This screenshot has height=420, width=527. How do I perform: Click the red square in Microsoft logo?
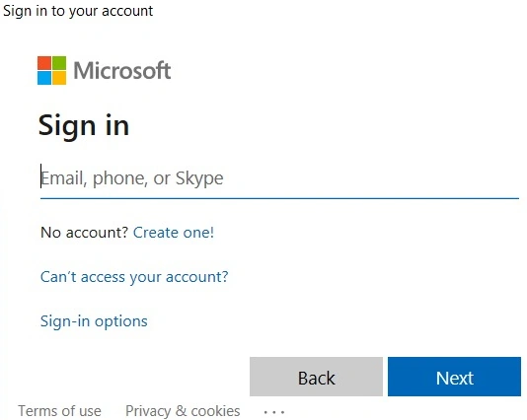(44, 63)
